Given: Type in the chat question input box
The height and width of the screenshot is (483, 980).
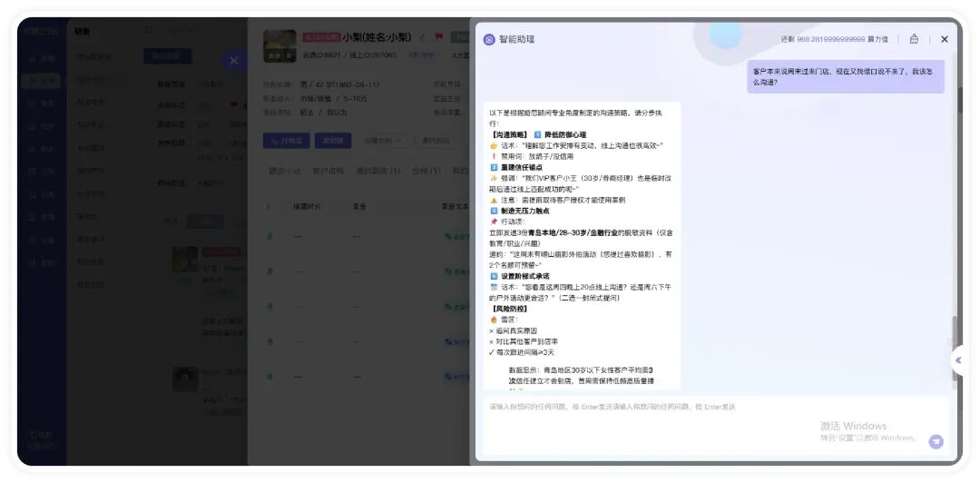Looking at the screenshot, I should point(708,407).
